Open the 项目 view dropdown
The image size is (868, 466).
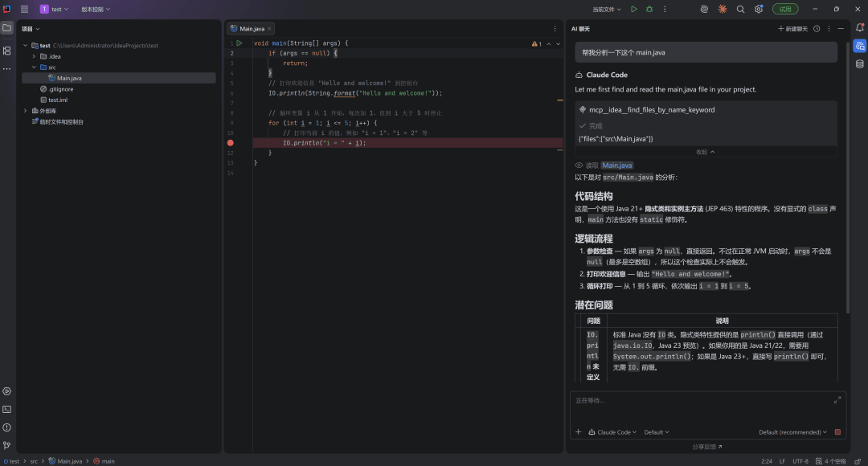pyautogui.click(x=31, y=29)
